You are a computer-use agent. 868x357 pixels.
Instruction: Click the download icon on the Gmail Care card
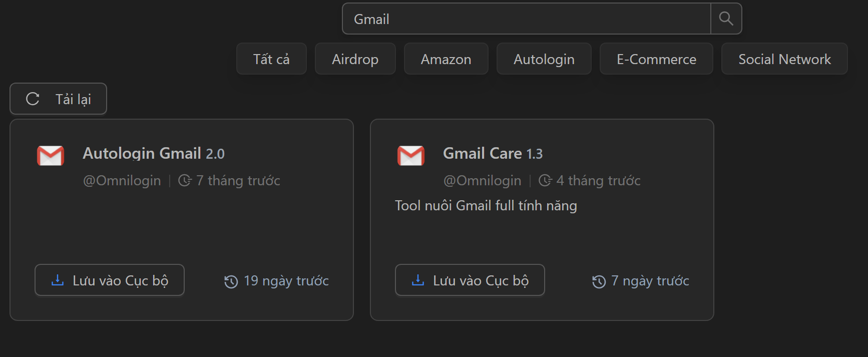pos(418,280)
